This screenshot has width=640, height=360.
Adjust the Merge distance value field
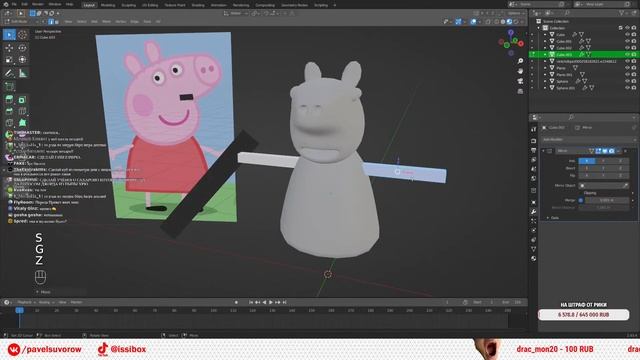tap(607, 200)
